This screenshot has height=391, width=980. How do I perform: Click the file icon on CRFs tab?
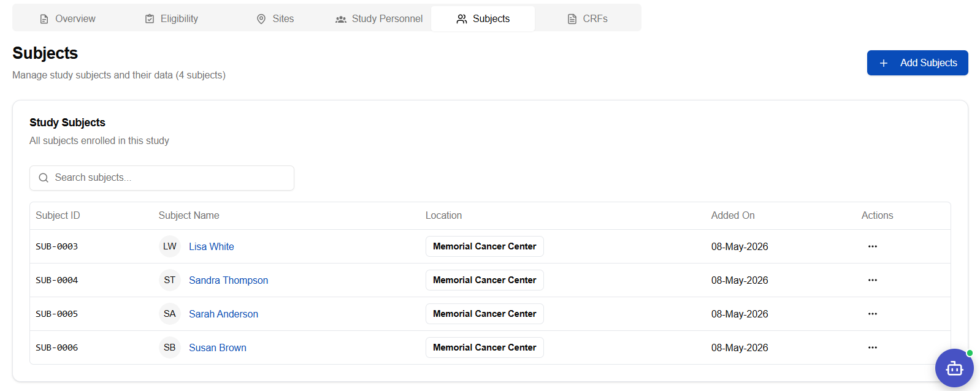(x=572, y=19)
